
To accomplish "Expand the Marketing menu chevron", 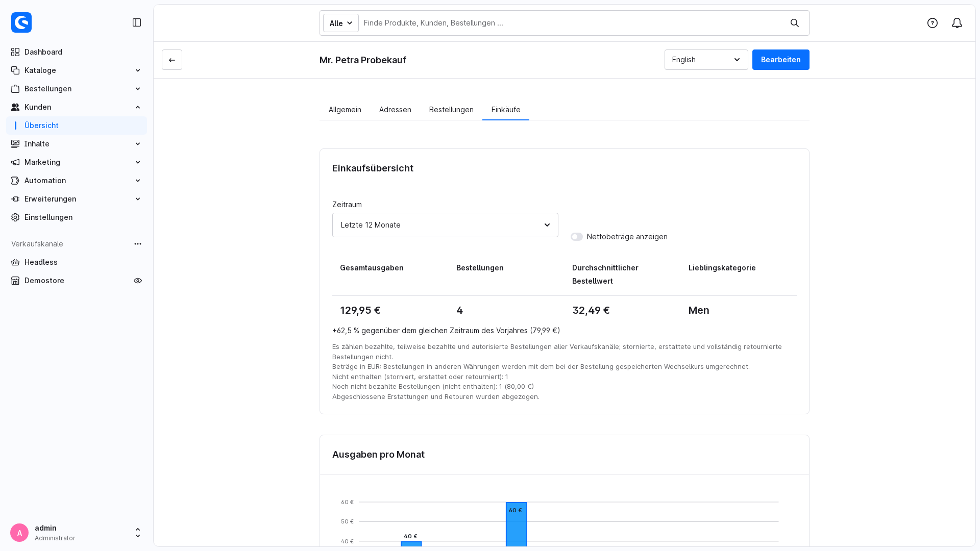I will pos(138,162).
